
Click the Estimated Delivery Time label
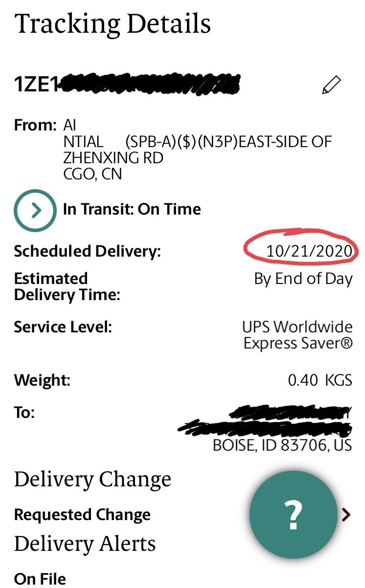pyautogui.click(x=67, y=286)
